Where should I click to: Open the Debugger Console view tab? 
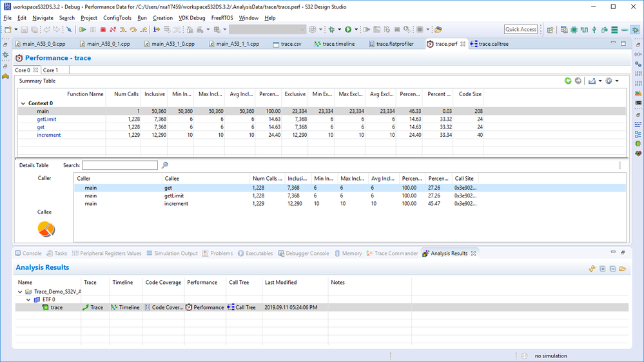tap(304, 254)
